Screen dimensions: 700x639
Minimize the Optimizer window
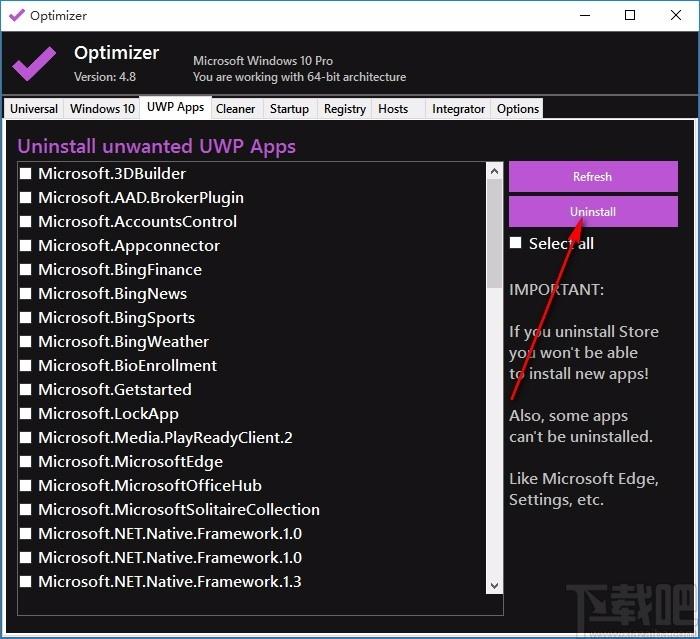585,15
